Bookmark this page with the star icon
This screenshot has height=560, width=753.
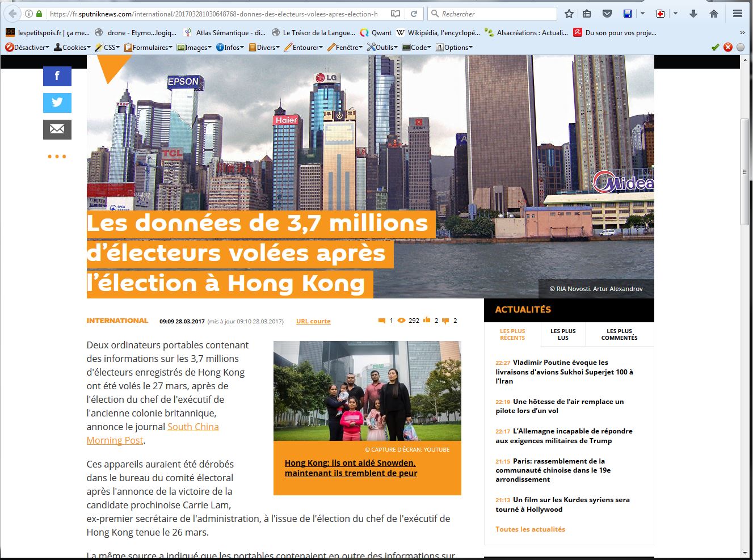tap(569, 14)
